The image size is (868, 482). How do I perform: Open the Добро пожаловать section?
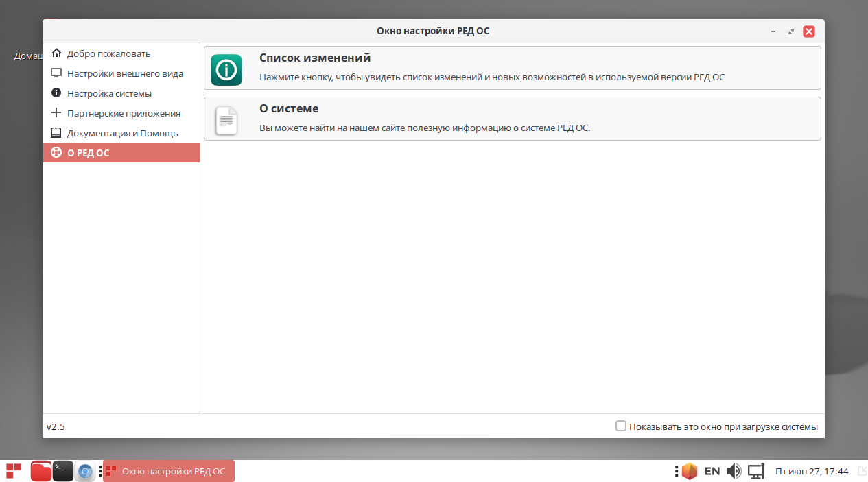click(121, 53)
